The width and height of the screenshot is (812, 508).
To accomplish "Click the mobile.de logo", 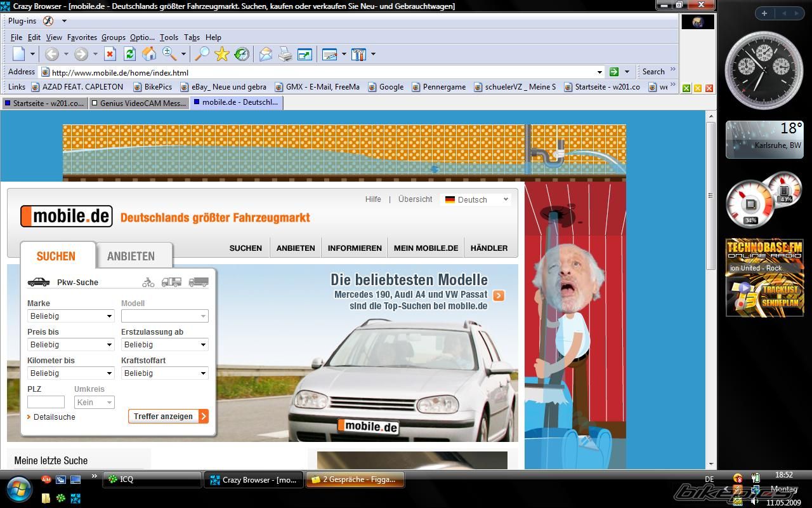I will click(67, 217).
